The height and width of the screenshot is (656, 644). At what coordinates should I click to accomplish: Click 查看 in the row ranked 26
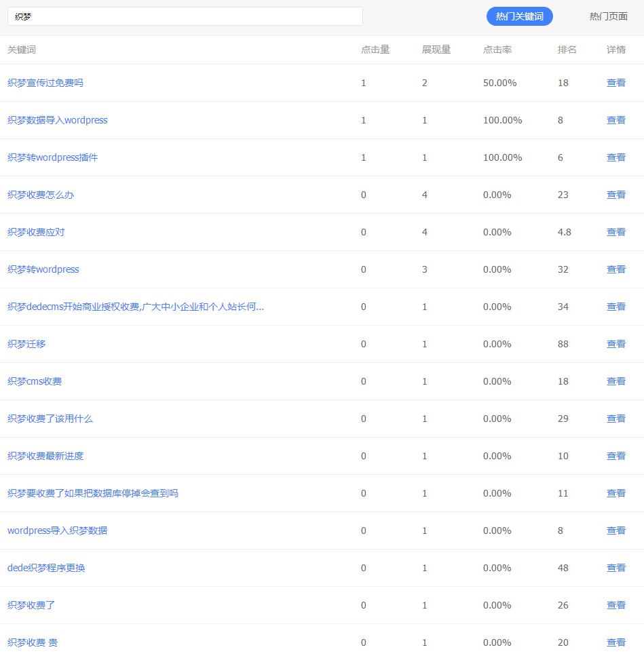pyautogui.click(x=616, y=605)
